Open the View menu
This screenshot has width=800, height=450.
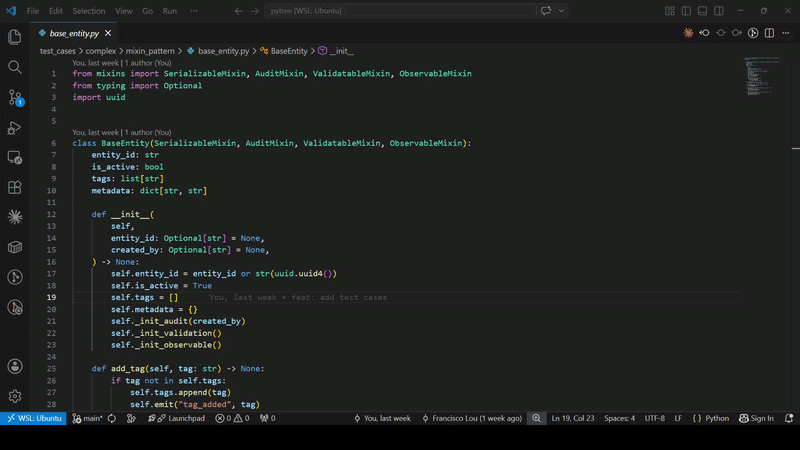[123, 11]
